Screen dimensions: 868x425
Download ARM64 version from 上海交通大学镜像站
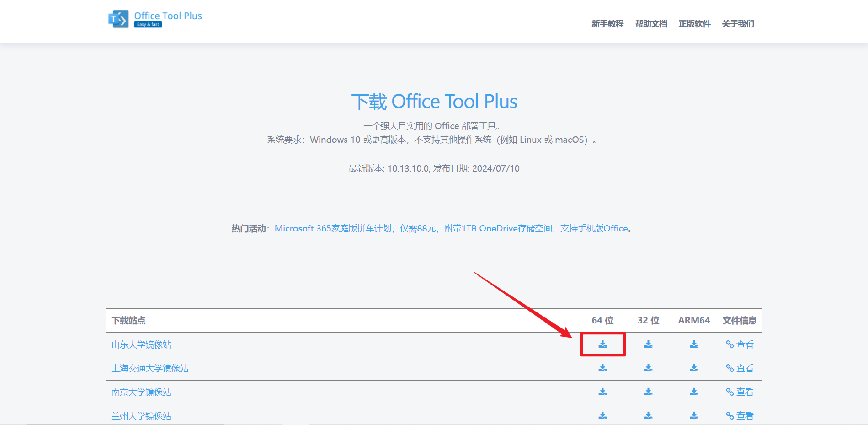point(694,368)
